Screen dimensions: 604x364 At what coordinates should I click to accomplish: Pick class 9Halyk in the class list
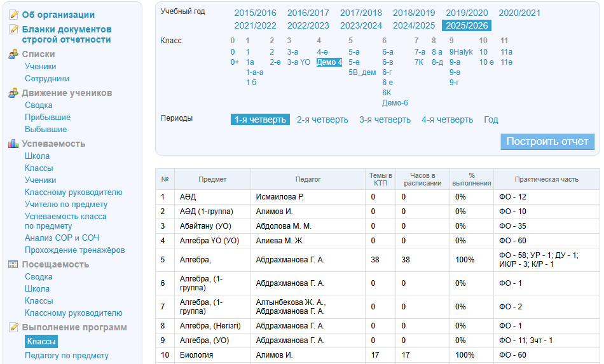click(x=461, y=52)
